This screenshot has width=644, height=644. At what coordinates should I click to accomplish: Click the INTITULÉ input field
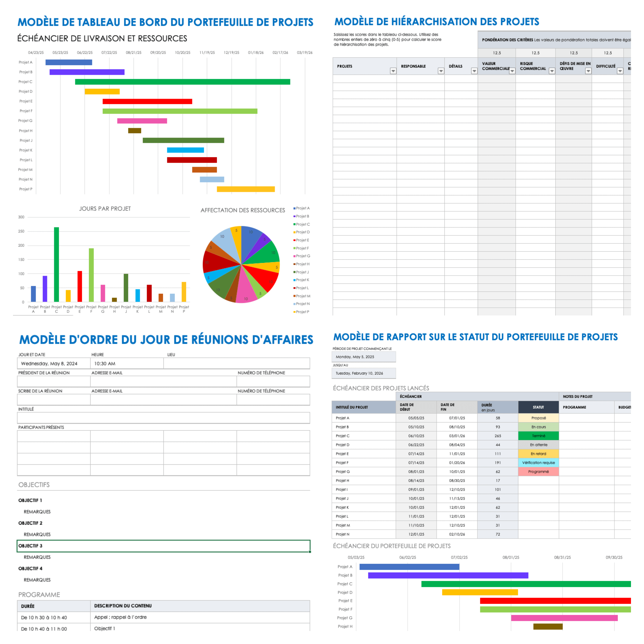point(164,418)
